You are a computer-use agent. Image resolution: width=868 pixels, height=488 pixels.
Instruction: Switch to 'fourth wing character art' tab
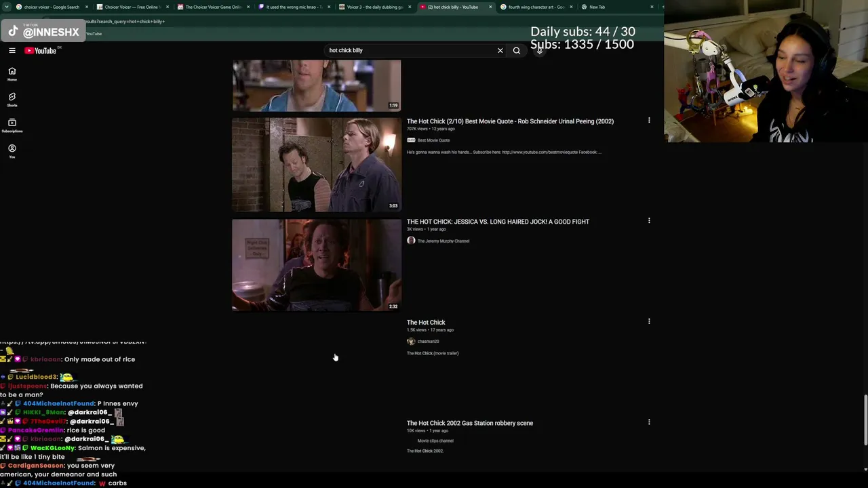(536, 7)
